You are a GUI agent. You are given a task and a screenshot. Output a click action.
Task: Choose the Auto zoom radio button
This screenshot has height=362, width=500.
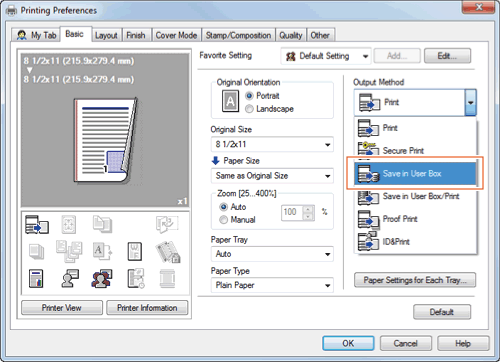coord(224,207)
